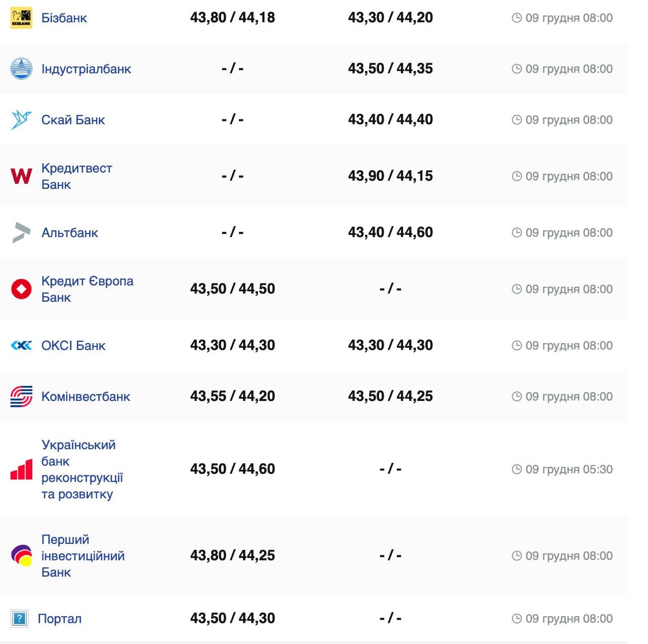Click the Скай Банк bird logo

tap(21, 120)
